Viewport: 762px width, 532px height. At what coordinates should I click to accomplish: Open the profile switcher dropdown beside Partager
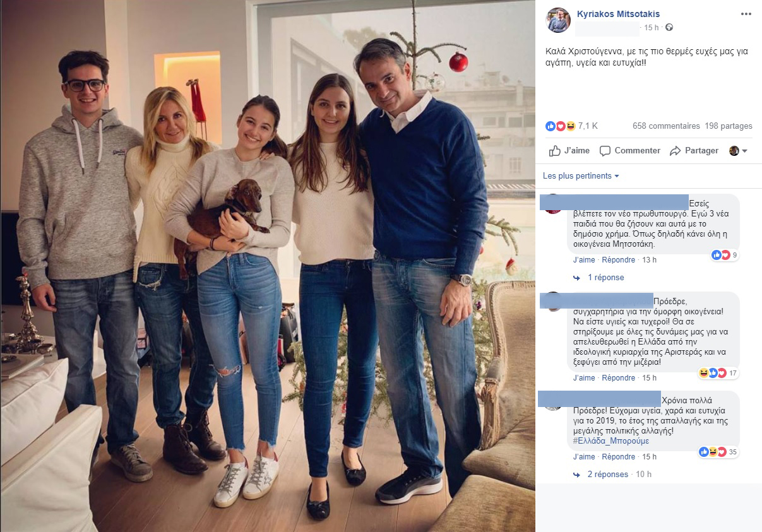coord(738,151)
